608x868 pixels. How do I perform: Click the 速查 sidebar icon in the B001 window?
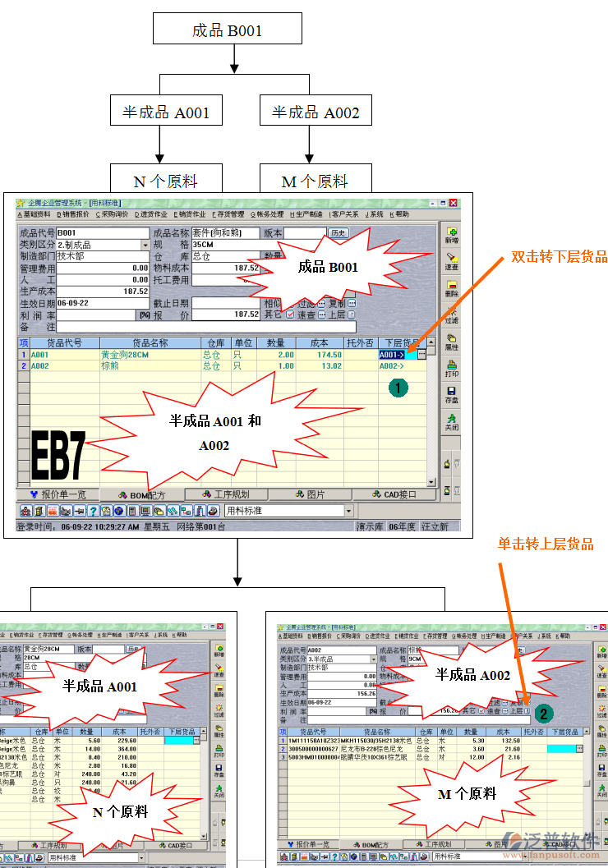coord(451,261)
